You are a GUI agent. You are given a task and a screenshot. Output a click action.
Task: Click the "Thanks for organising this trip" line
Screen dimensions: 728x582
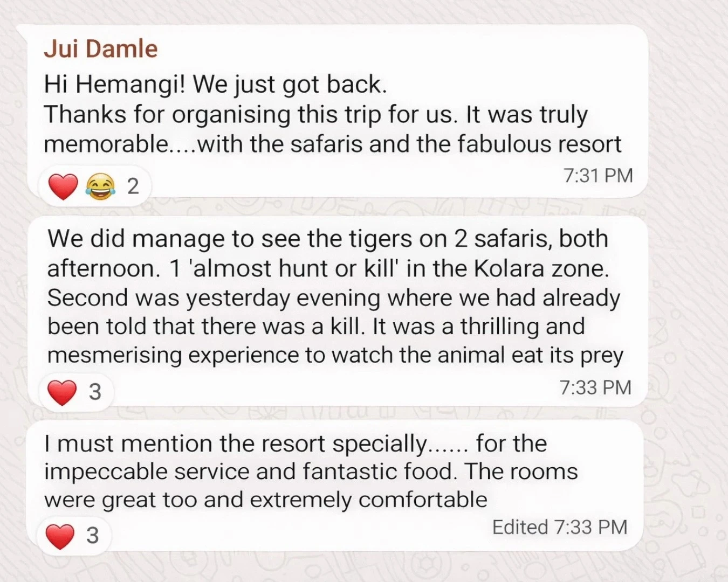[x=315, y=114]
